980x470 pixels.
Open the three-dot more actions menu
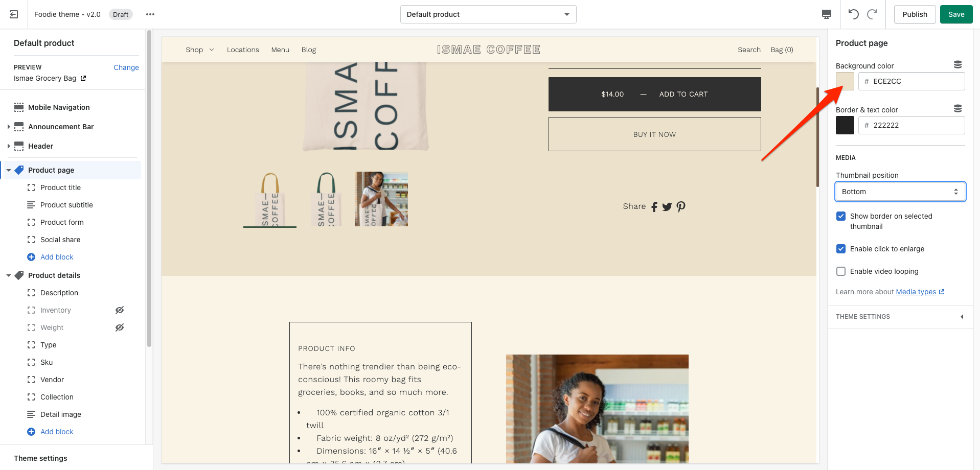(150, 14)
